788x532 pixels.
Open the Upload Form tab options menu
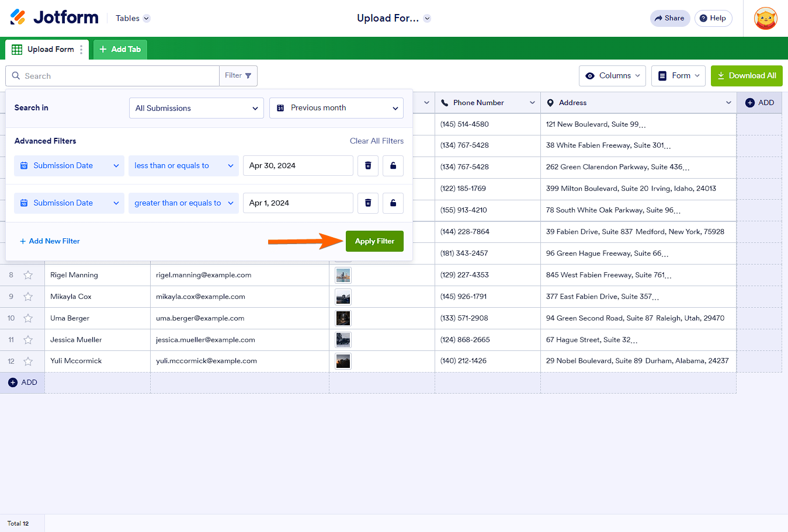81,50
